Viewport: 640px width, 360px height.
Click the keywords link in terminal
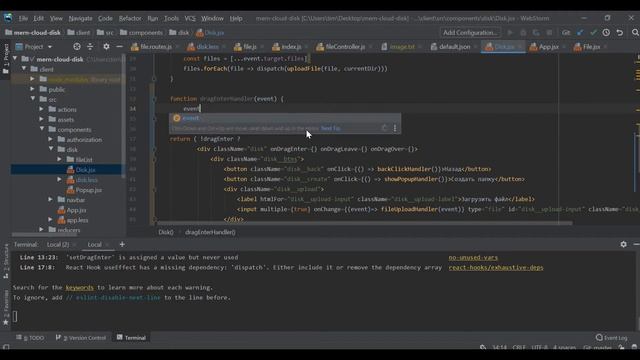[80, 288]
